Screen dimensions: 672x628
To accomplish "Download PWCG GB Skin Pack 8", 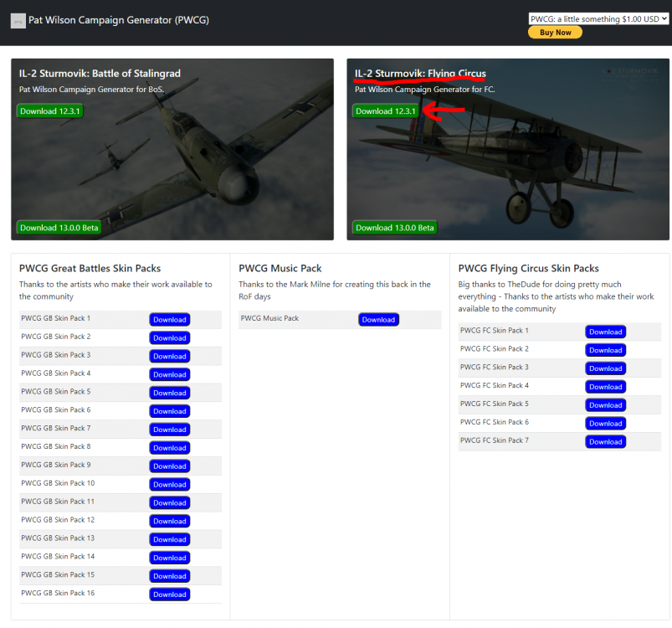I will (170, 448).
